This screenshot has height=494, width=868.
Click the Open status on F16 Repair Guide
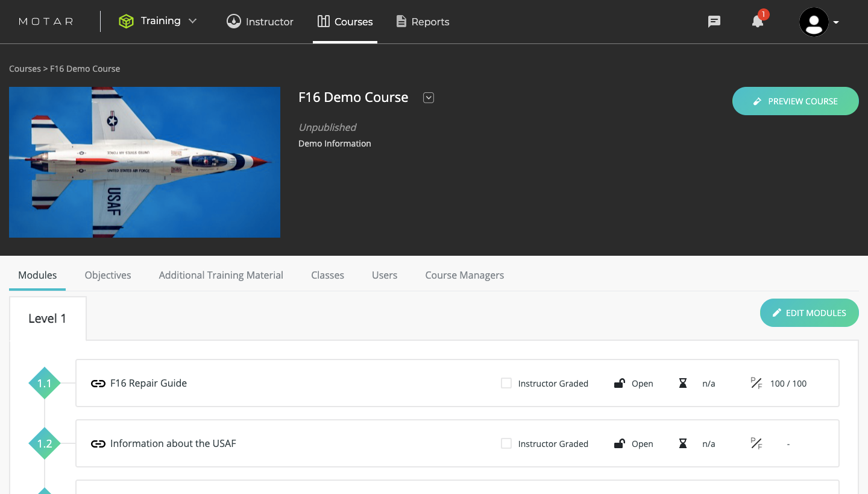643,384
